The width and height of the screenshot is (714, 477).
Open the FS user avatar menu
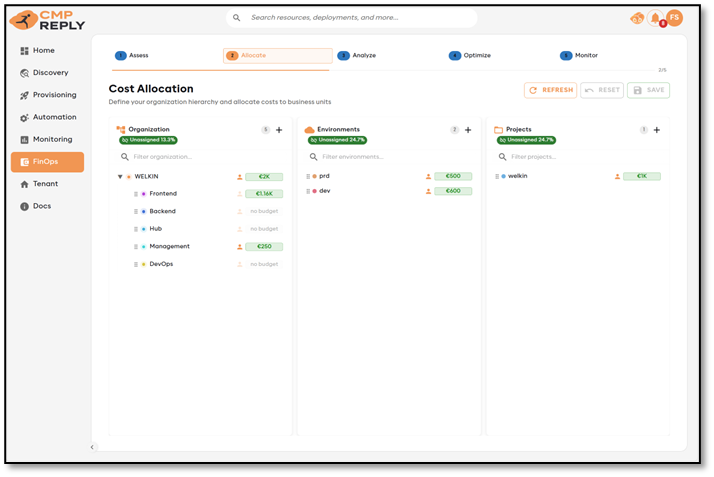click(675, 18)
